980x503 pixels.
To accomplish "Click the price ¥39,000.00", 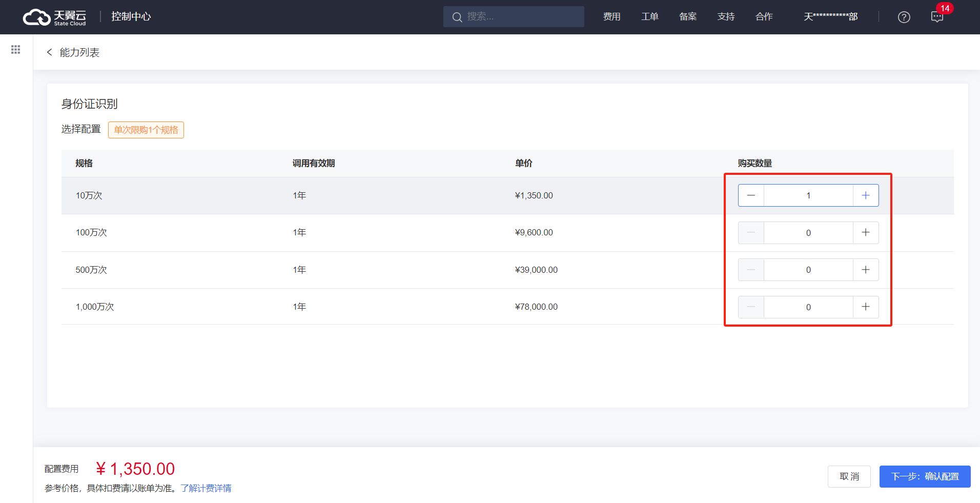I will (536, 270).
